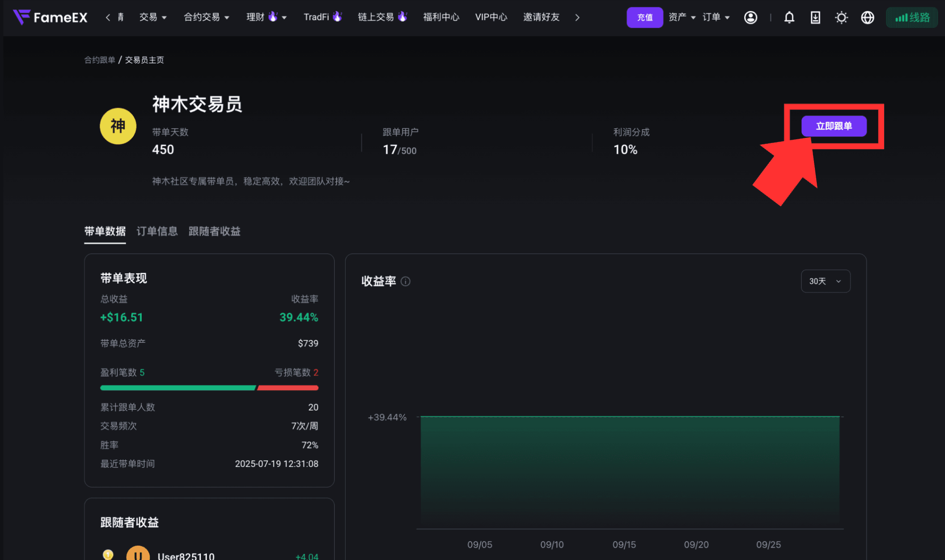Open the 福利中心 menu item
This screenshot has height=560, width=945.
click(x=441, y=18)
